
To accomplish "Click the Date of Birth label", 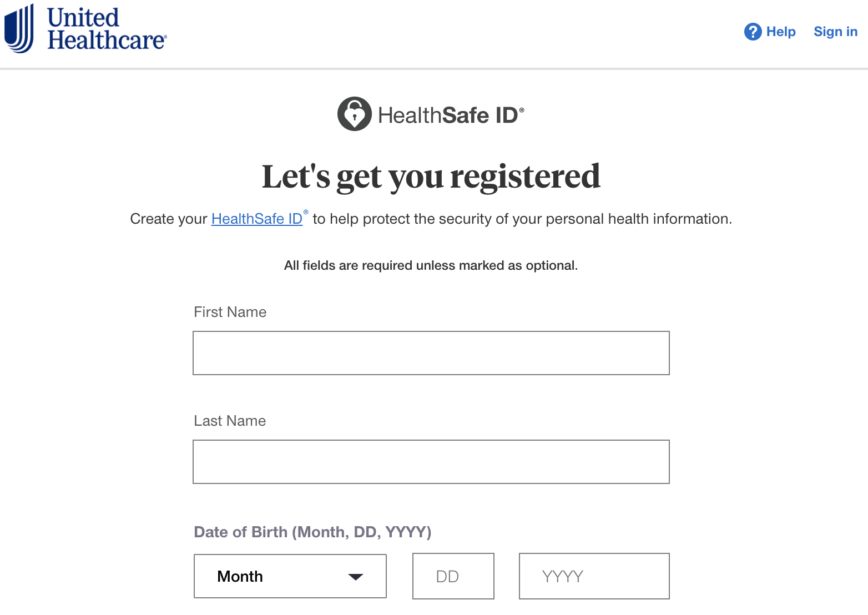I will [x=312, y=532].
